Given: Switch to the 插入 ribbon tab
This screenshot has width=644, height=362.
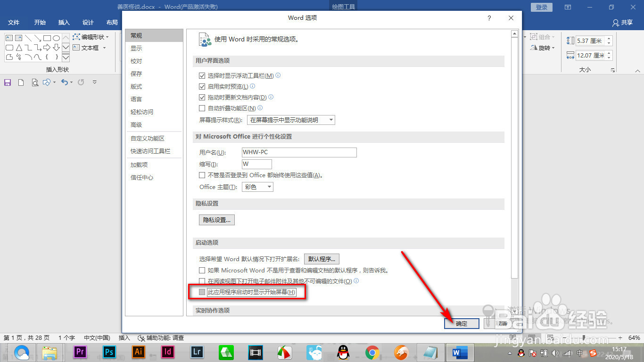Looking at the screenshot, I should pyautogui.click(x=64, y=23).
